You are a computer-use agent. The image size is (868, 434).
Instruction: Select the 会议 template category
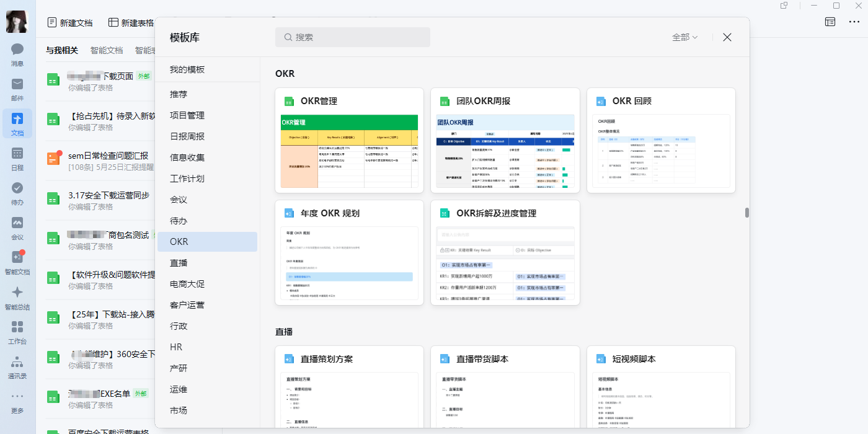pos(207,200)
